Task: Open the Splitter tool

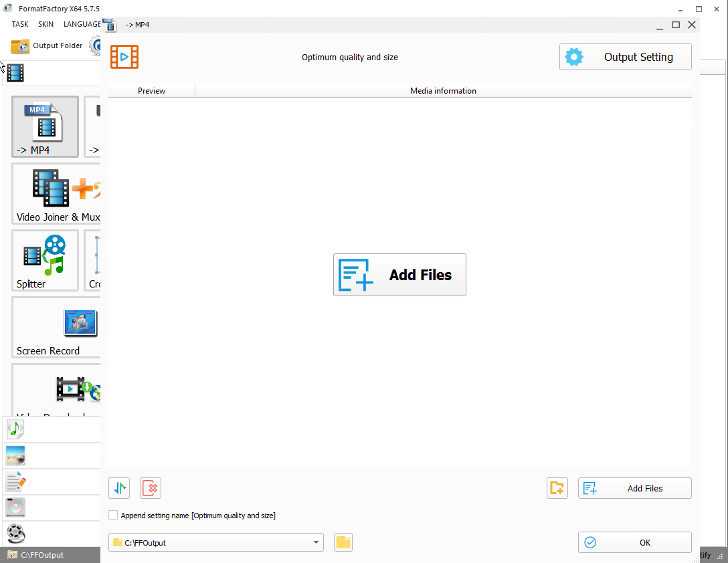Action: click(x=45, y=260)
